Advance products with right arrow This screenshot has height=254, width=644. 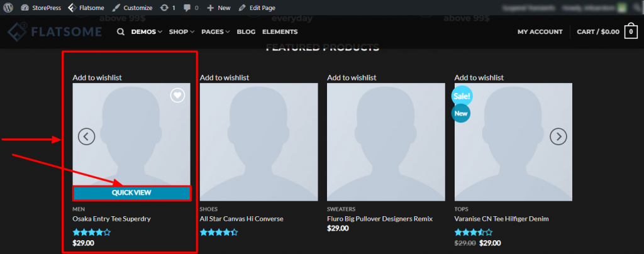(x=558, y=136)
